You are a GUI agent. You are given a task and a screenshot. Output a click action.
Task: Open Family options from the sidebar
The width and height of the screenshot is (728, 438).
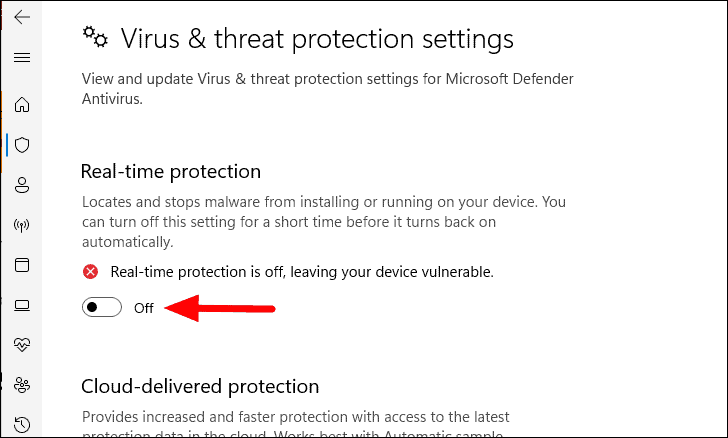point(22,385)
